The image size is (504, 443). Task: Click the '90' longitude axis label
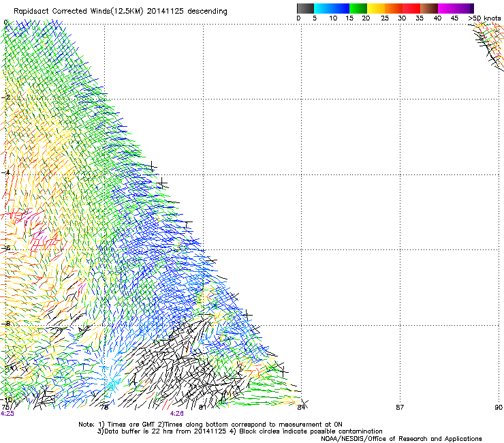pyautogui.click(x=499, y=408)
